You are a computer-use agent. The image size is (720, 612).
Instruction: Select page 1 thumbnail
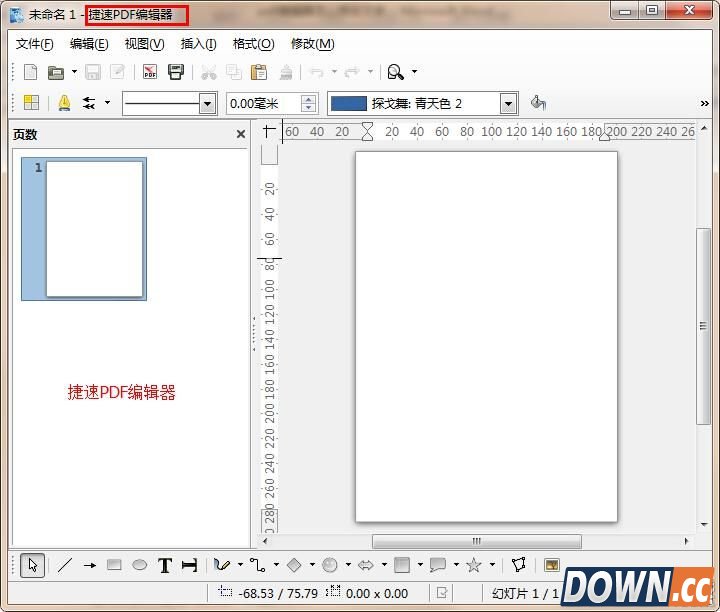coord(94,228)
